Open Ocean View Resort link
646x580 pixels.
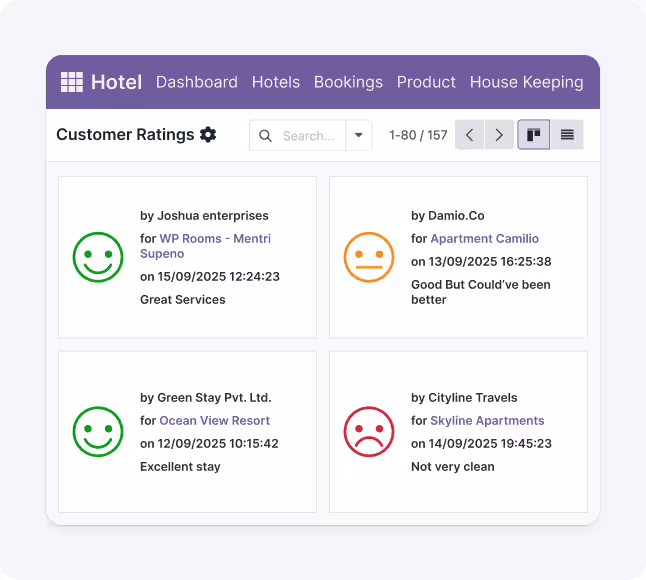[x=215, y=421]
